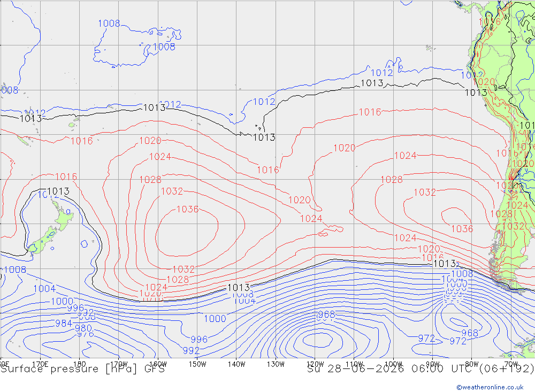Click the blue 1012 label near 100W
Screen dimensions: 535x392
coord(382,73)
